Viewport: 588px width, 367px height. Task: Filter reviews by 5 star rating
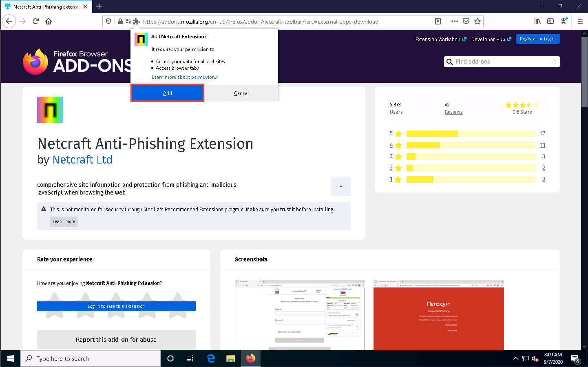pyautogui.click(x=396, y=134)
